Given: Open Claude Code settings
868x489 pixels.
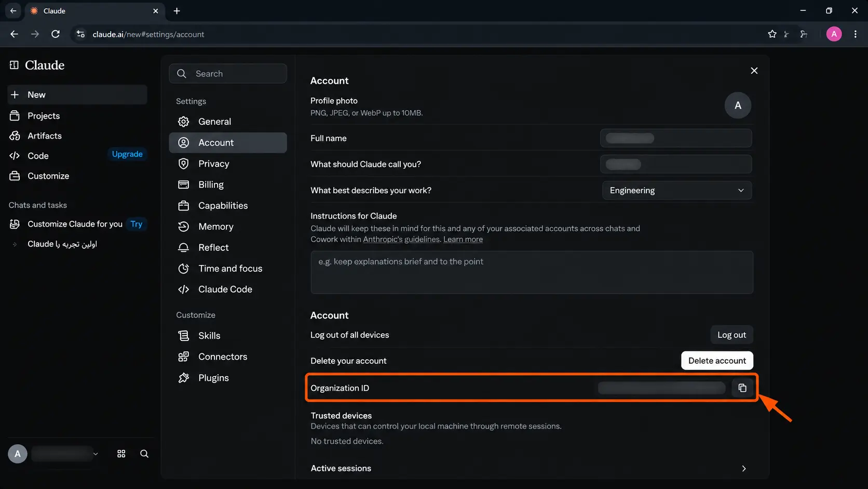Looking at the screenshot, I should (228, 289).
